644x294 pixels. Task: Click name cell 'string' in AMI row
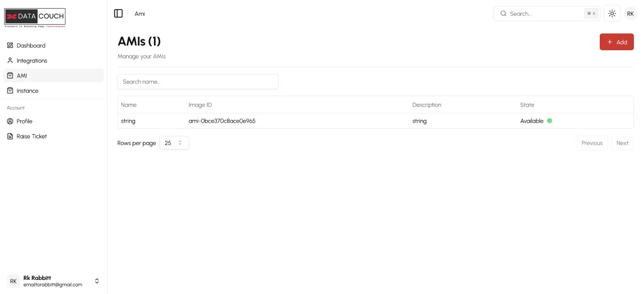click(x=128, y=121)
